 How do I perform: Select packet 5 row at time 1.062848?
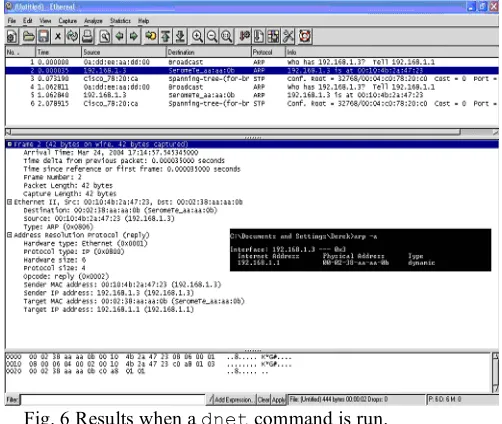point(252,95)
